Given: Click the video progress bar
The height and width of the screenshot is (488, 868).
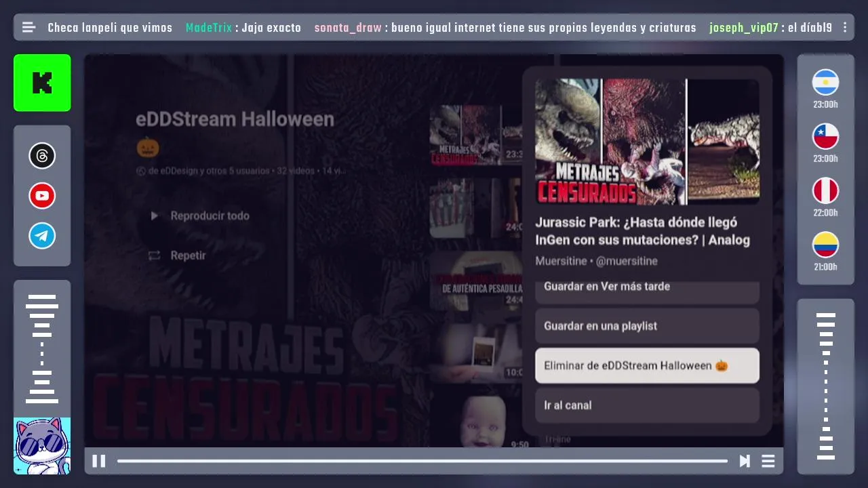Looking at the screenshot, I should click(422, 461).
